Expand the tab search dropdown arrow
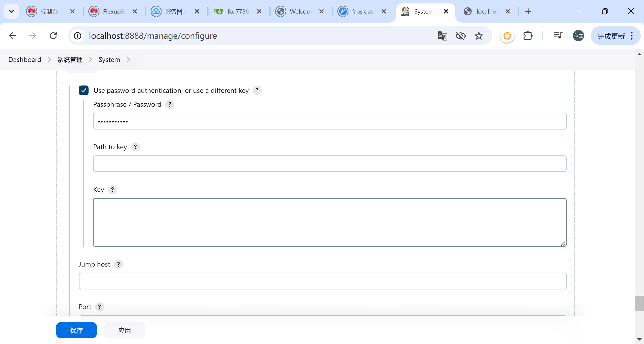The image size is (644, 344). (x=11, y=11)
